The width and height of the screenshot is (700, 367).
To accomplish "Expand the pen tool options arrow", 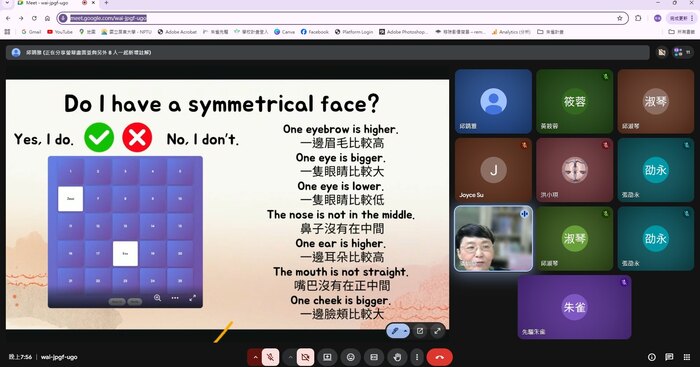I will [x=405, y=331].
